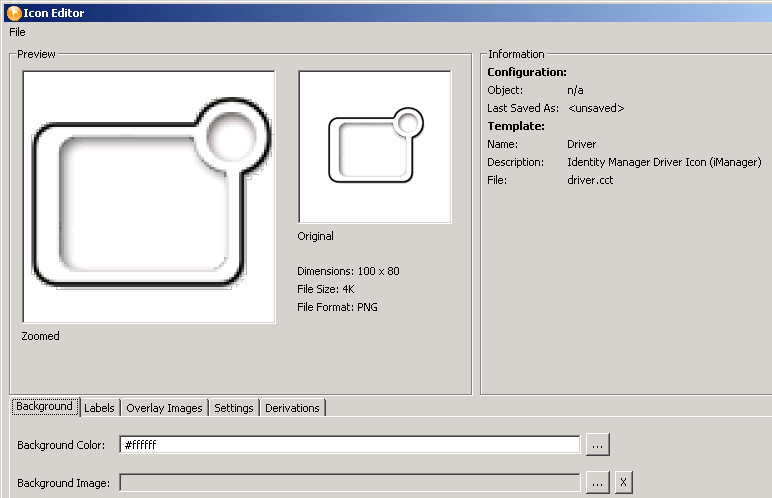
Task: Click the Object 'n/a' value
Action: click(575, 90)
